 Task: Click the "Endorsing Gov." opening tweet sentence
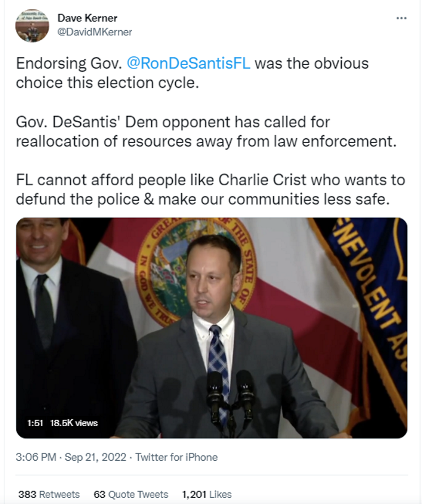[x=70, y=65]
